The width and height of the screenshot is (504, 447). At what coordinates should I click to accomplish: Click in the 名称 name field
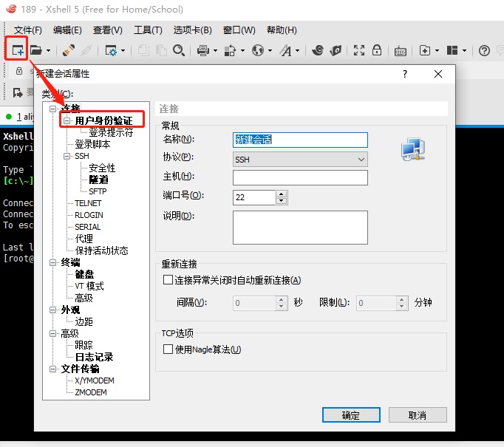(300, 140)
